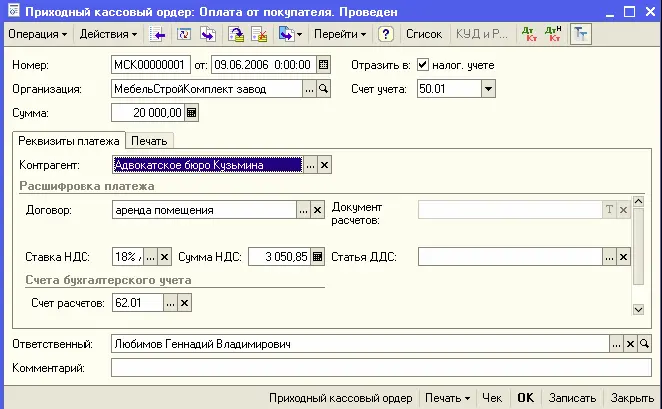Click scrollbar down arrow in Расшифровка платежа

(x=638, y=309)
